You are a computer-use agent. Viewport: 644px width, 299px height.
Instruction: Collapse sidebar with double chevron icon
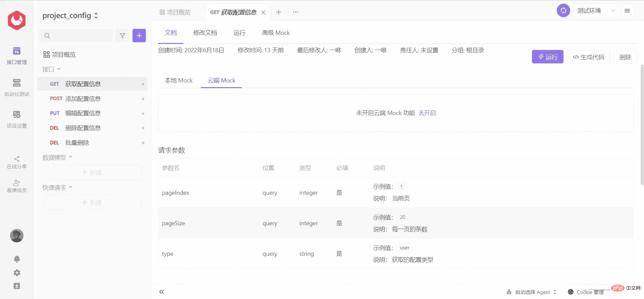coord(162,292)
